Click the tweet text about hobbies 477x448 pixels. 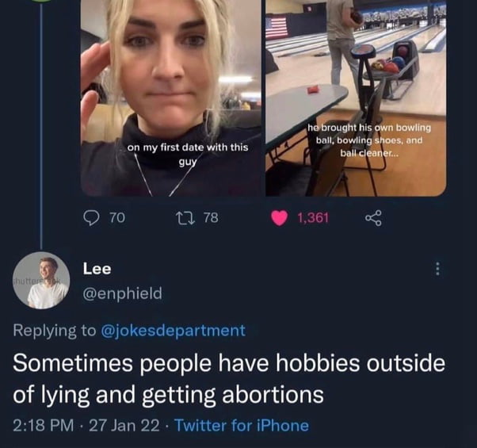(x=229, y=378)
